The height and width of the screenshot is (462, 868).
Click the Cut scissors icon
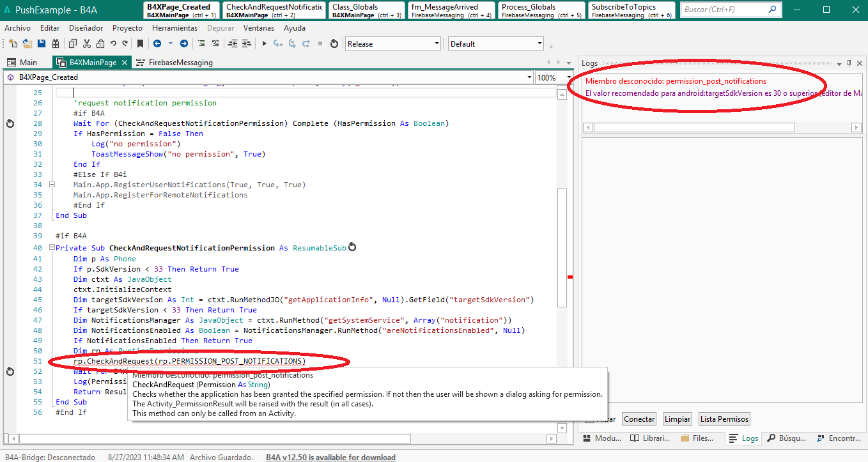click(x=87, y=43)
